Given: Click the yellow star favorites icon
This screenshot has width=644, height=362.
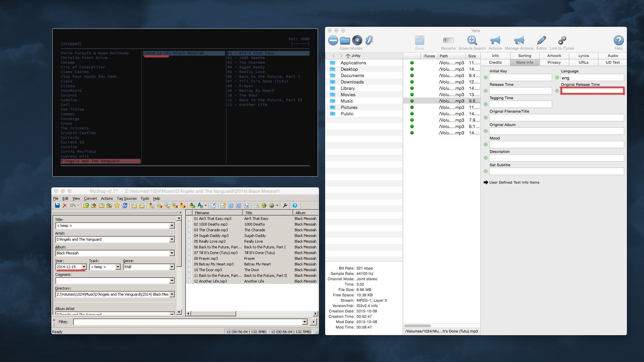Looking at the screenshot, I should pyautogui.click(x=117, y=205).
